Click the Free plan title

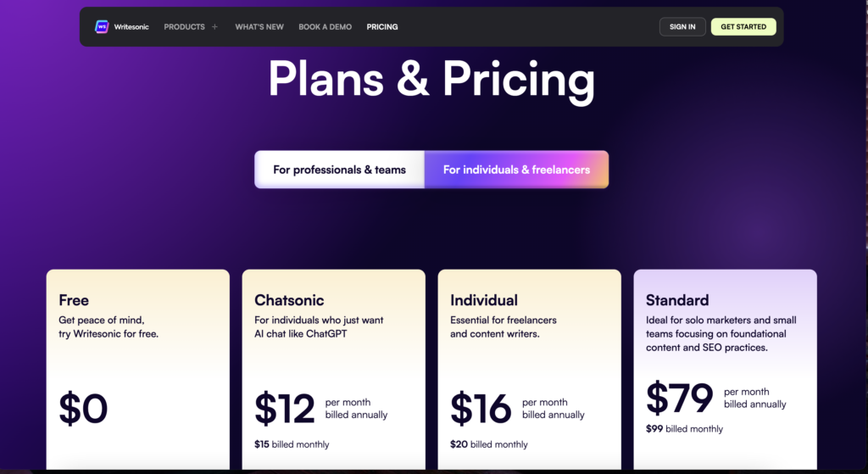coord(74,300)
